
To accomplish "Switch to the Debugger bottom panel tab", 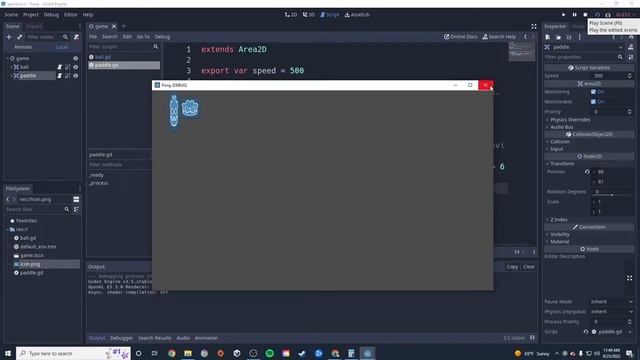I will (x=121, y=338).
